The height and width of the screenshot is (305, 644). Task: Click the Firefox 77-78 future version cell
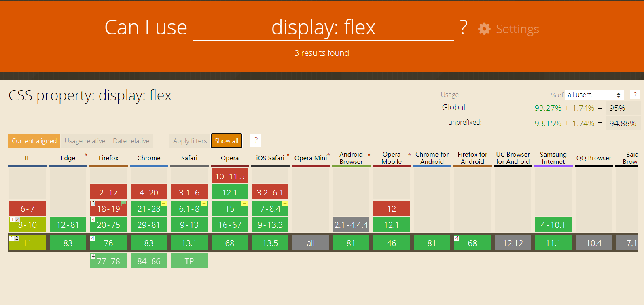click(x=108, y=261)
